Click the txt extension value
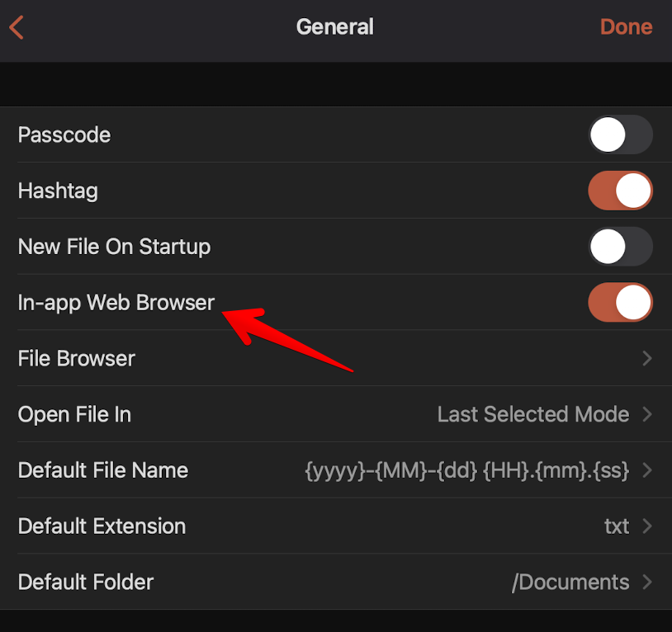This screenshot has height=632, width=672. click(616, 526)
